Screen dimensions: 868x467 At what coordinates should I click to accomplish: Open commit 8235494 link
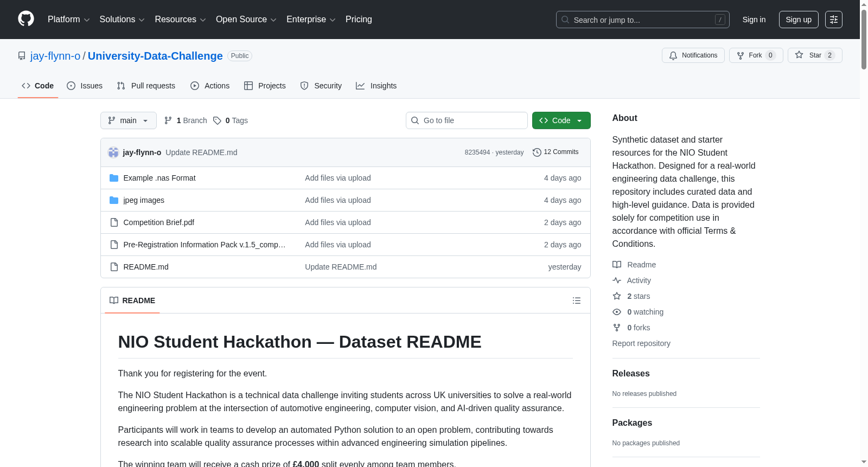[x=477, y=152]
